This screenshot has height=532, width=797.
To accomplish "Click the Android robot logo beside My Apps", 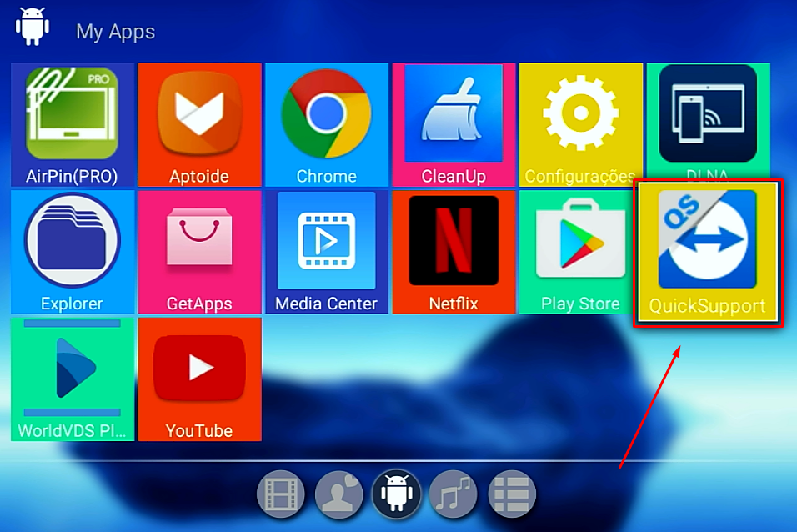I will (x=32, y=27).
